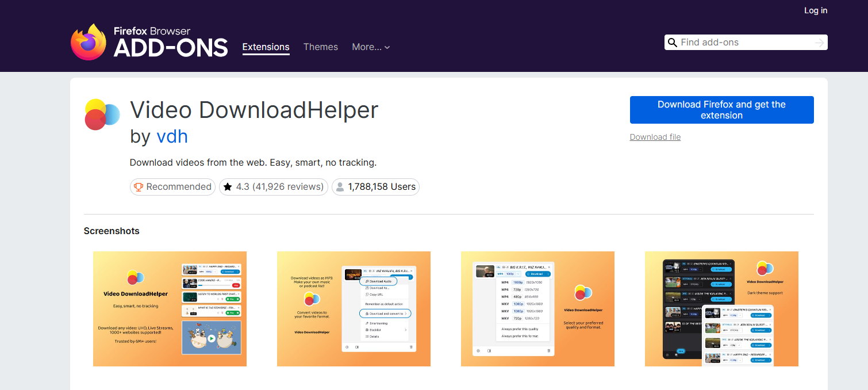
Task: Click the Video DownloadHelper page title
Action: pyautogui.click(x=254, y=110)
